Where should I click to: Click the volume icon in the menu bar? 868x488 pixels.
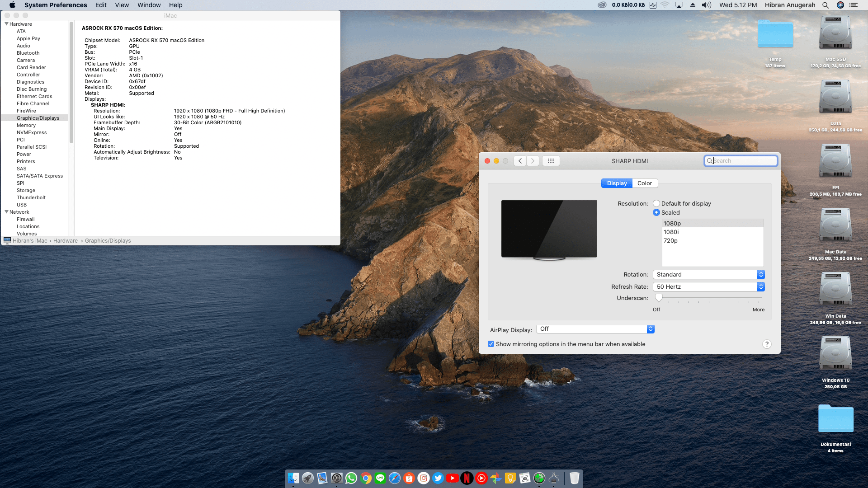point(706,5)
